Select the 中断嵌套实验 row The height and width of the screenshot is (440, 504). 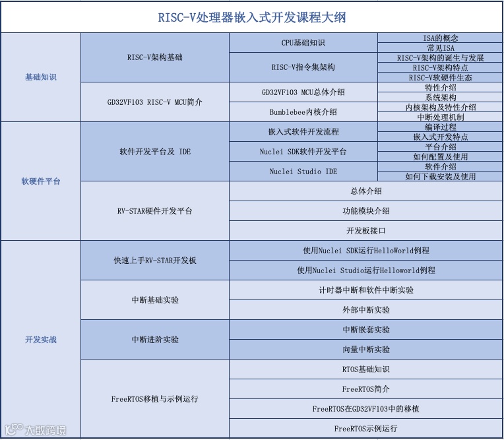click(365, 329)
